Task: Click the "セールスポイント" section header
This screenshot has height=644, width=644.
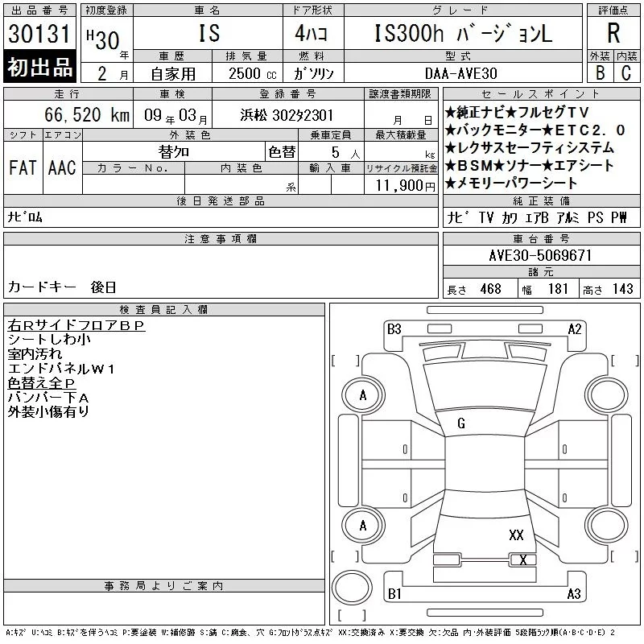Action: click(541, 94)
